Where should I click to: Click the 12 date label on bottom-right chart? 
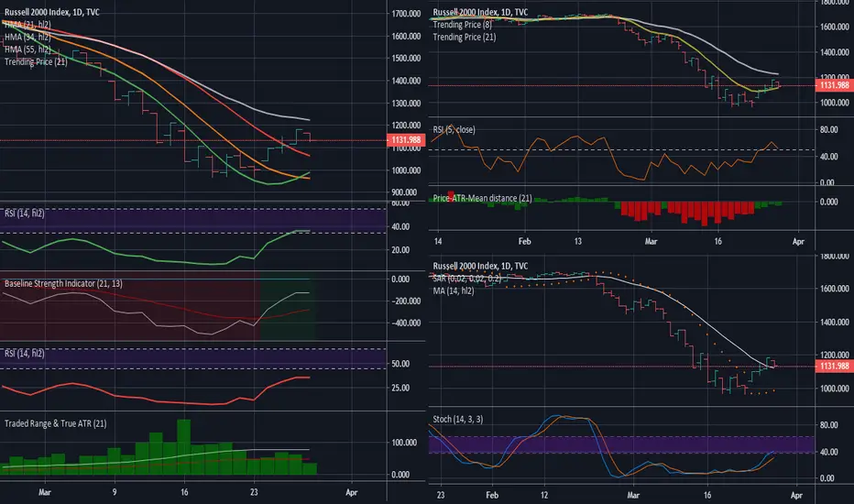(x=544, y=495)
